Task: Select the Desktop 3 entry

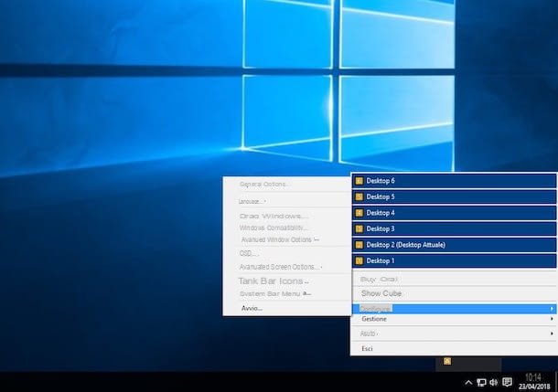Action: point(454,228)
